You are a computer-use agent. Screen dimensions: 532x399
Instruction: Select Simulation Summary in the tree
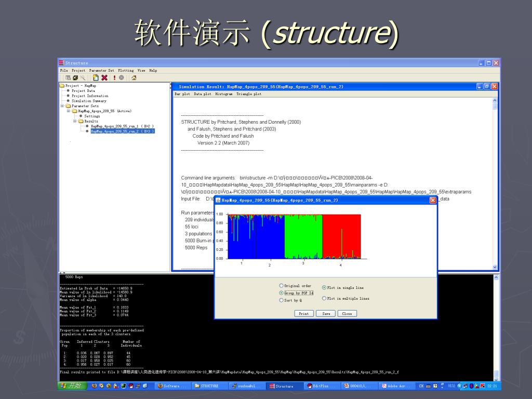coord(89,101)
